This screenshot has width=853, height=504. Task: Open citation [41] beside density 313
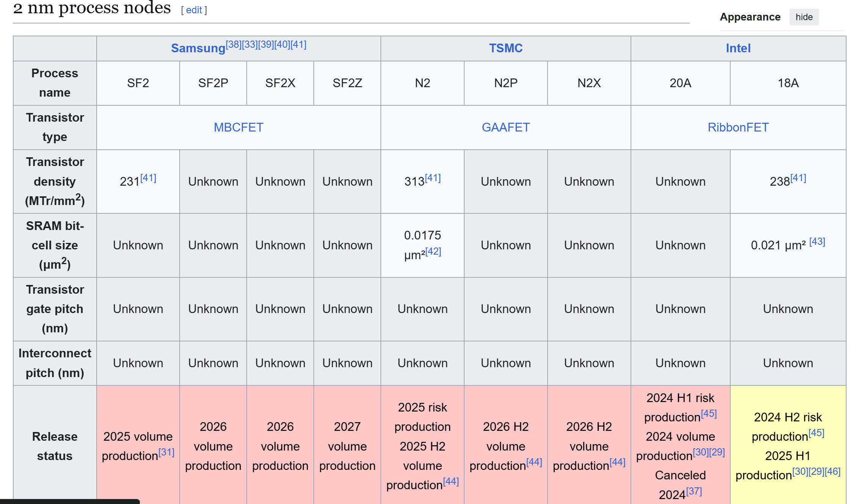(x=433, y=178)
